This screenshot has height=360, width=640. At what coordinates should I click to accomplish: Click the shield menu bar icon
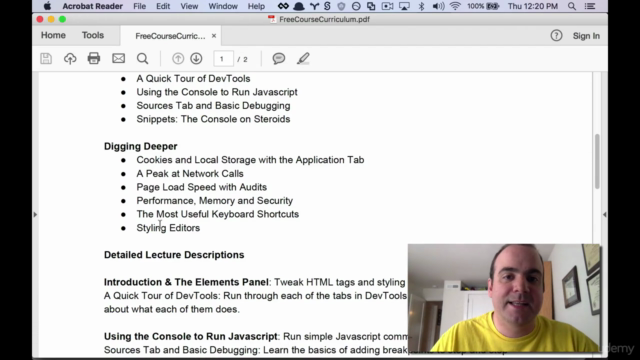point(341,6)
